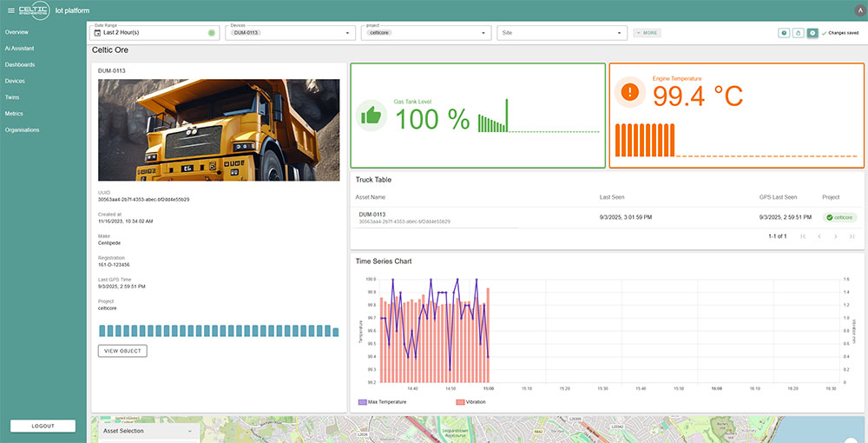The height and width of the screenshot is (443, 868).
Task: Open Devices in the sidebar
Action: 15,81
